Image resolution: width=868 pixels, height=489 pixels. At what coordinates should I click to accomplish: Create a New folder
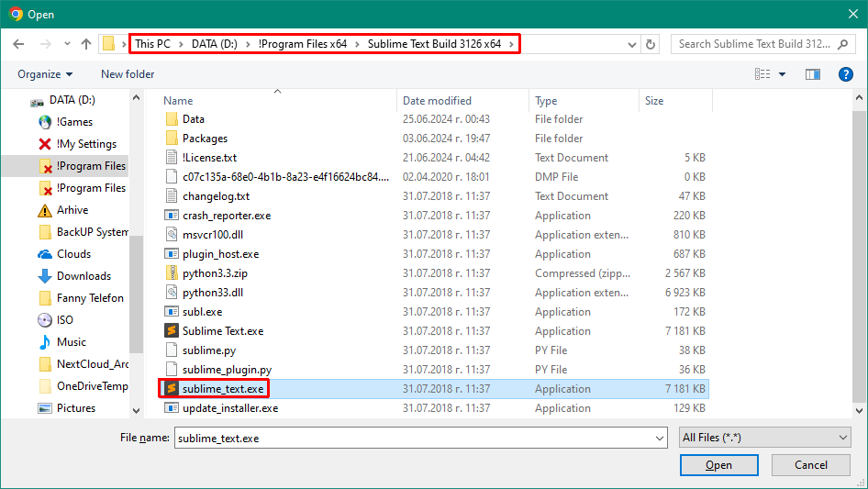128,74
